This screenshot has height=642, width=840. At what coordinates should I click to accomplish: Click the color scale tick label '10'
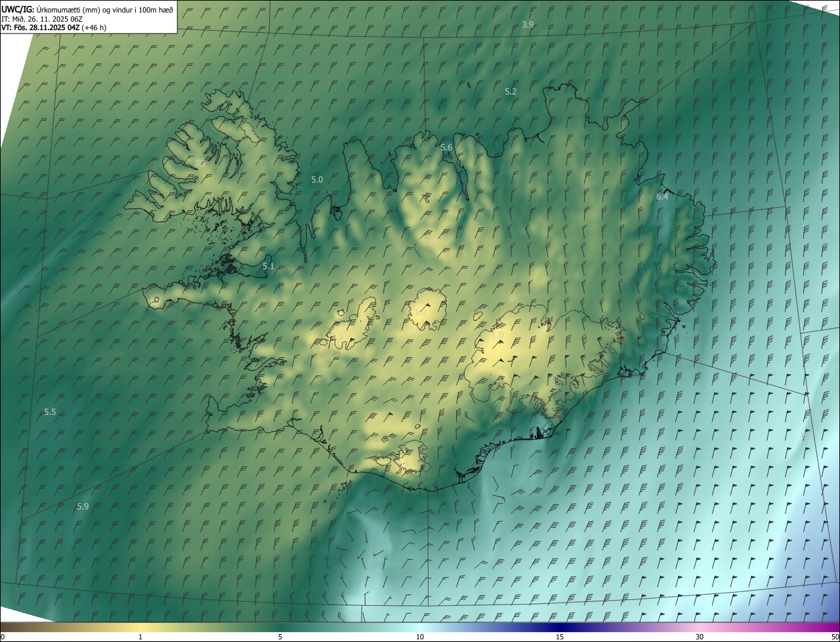tap(420, 637)
